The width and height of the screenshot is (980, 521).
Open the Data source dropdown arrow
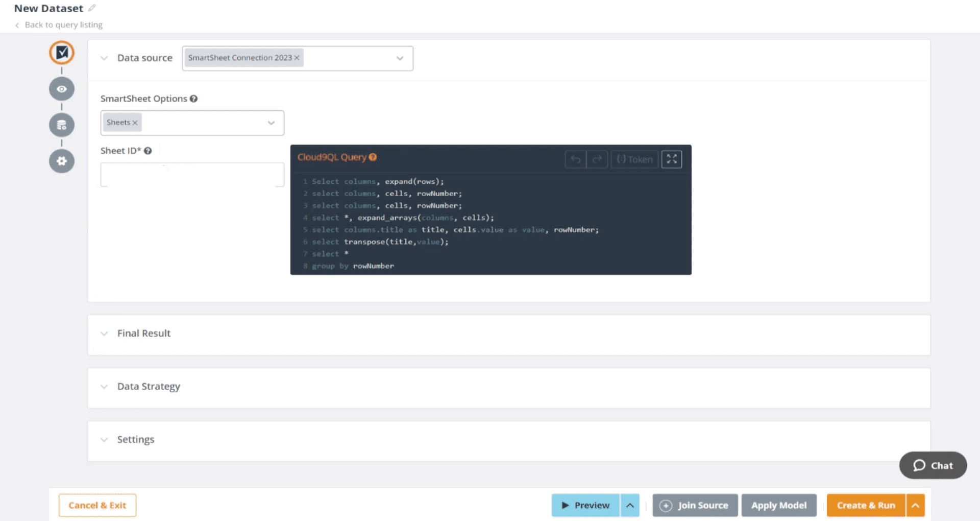pyautogui.click(x=400, y=58)
